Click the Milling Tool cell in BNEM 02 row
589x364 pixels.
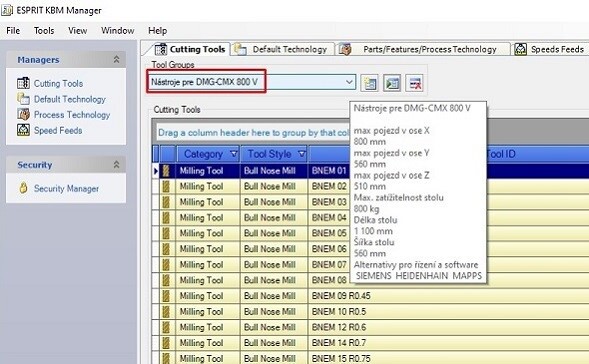[208, 186]
